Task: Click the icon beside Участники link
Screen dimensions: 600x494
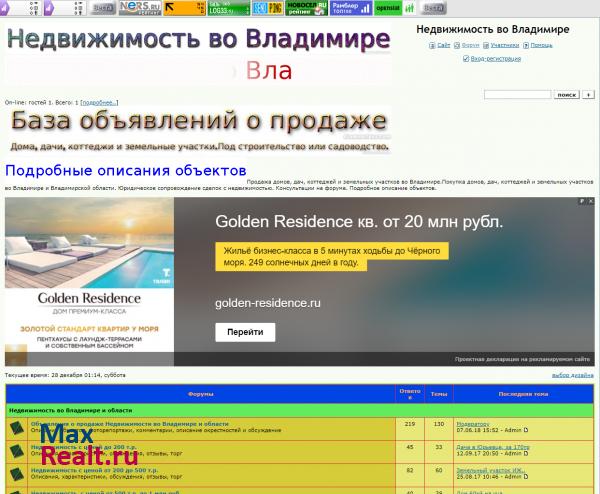Action: tap(486, 46)
